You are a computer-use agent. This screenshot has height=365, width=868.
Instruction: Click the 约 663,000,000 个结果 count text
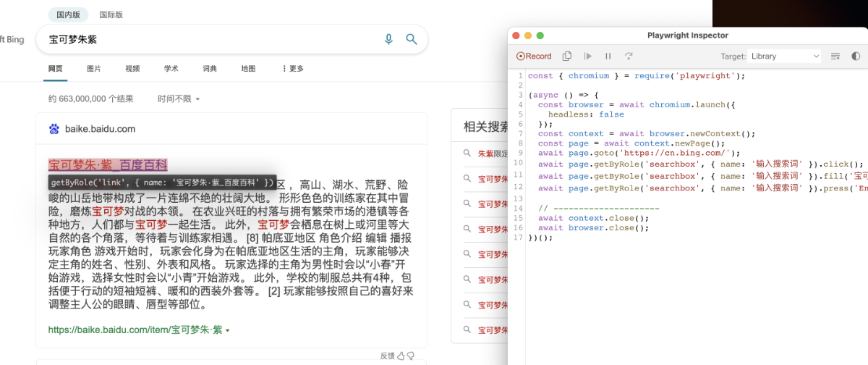(x=90, y=98)
